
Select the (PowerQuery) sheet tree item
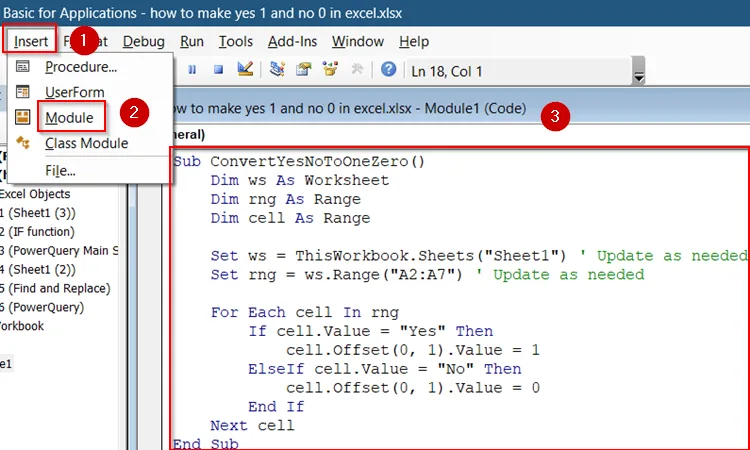pos(42,307)
